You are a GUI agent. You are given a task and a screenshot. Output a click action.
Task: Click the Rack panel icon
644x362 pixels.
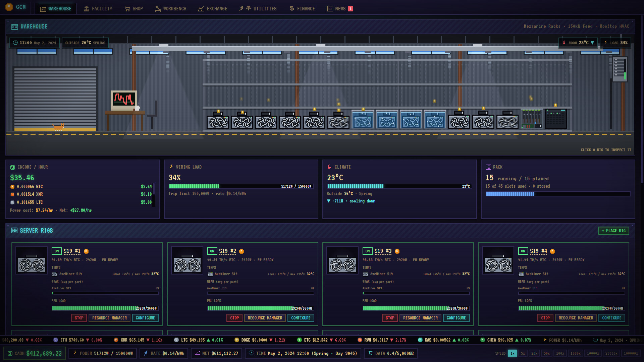point(488,167)
